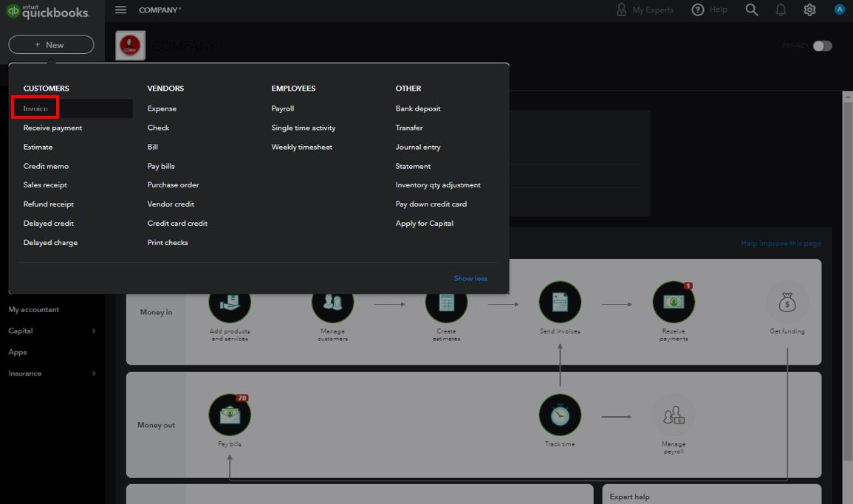Viewport: 853px width, 504px height.
Task: Open the Track time stopwatch icon
Action: tap(560, 415)
